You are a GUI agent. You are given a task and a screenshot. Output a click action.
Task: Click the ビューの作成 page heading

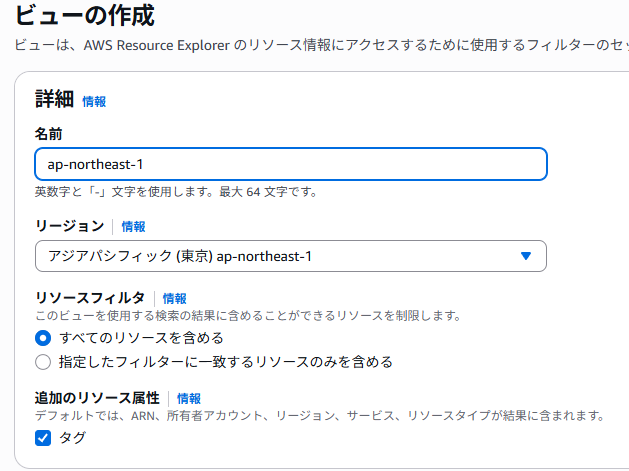pyautogui.click(x=85, y=16)
